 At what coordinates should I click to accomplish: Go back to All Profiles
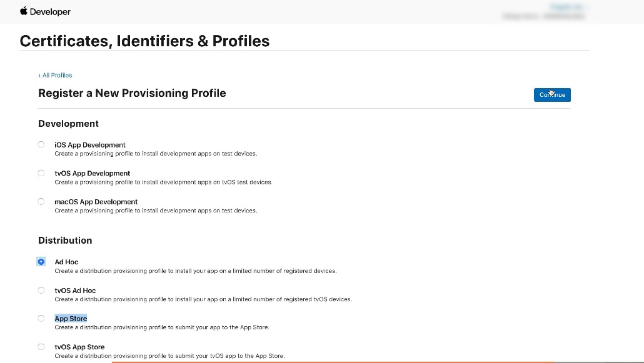(55, 75)
